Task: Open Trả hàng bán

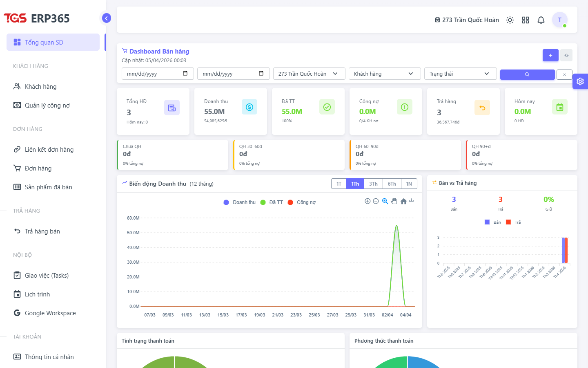Action: (x=53, y=231)
